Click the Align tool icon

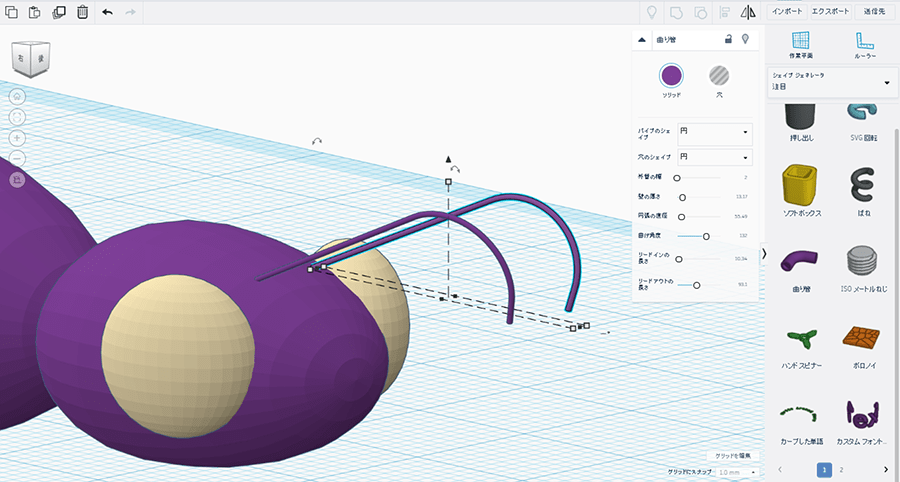[x=724, y=12]
